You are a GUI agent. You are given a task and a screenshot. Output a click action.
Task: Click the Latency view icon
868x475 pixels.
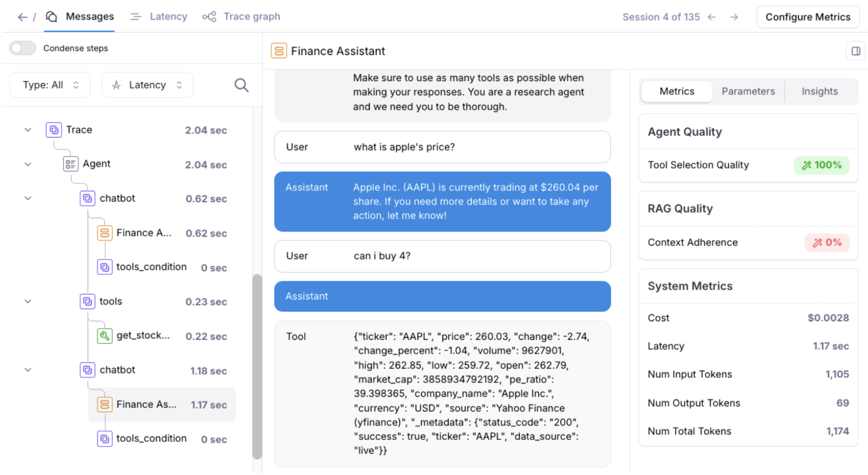(135, 16)
